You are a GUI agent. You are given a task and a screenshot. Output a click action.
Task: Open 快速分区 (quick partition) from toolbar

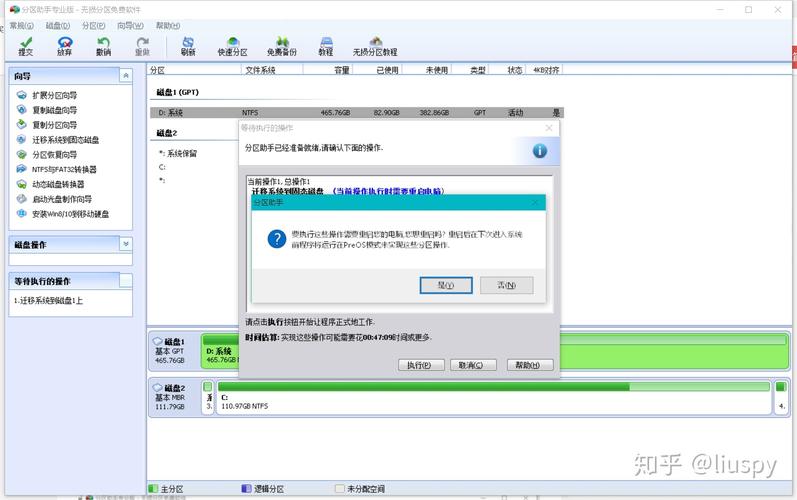pyautogui.click(x=233, y=46)
